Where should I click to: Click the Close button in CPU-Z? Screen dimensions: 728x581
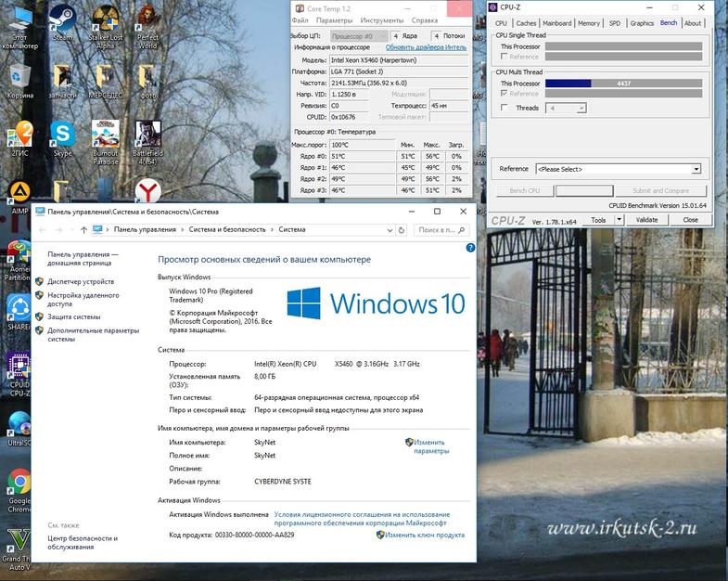coord(690,219)
